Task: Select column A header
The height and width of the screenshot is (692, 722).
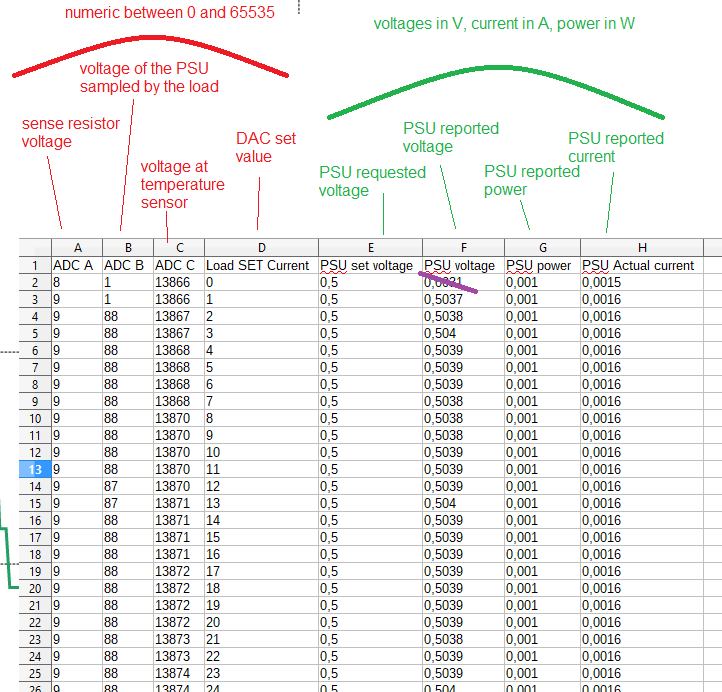Action: [76, 248]
